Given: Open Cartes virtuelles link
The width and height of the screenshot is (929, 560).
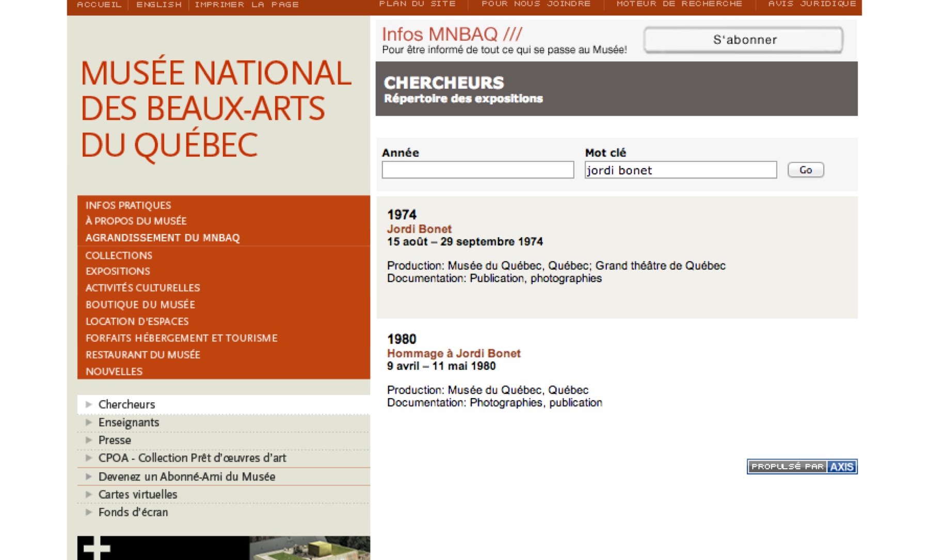Looking at the screenshot, I should 138,494.
